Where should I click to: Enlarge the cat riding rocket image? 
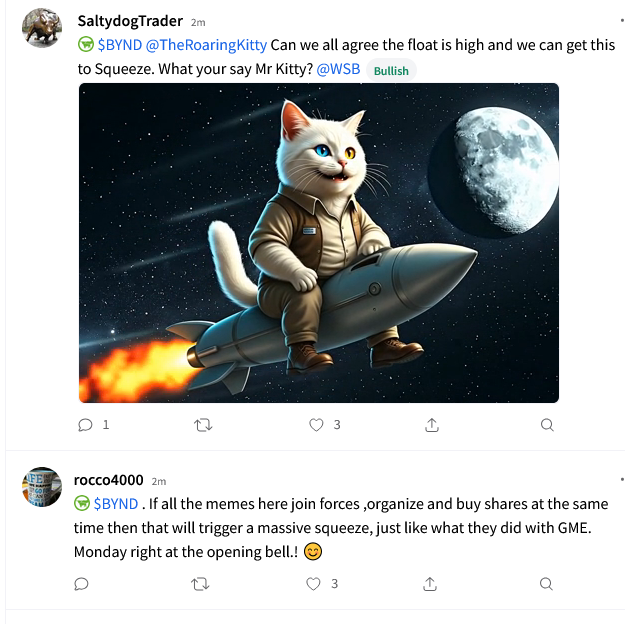(319, 243)
